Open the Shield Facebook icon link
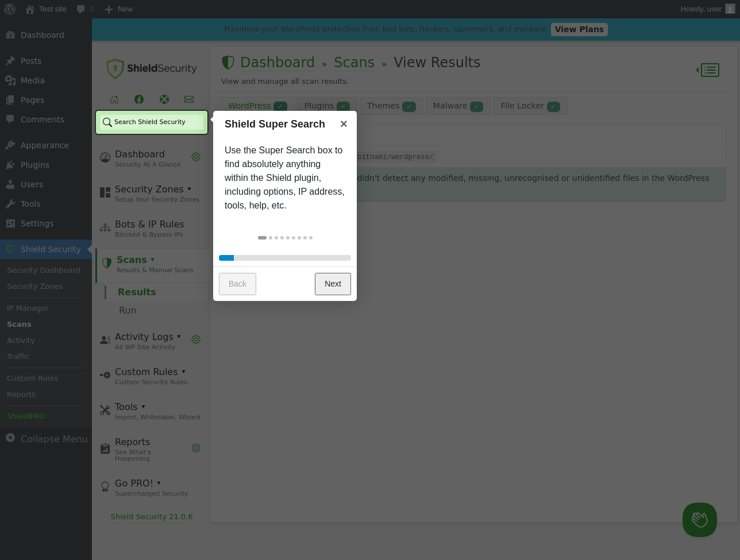This screenshot has height=560, width=740. pos(139,99)
